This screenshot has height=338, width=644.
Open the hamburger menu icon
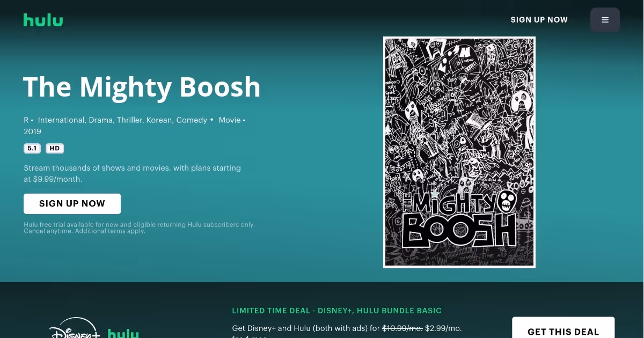click(605, 20)
